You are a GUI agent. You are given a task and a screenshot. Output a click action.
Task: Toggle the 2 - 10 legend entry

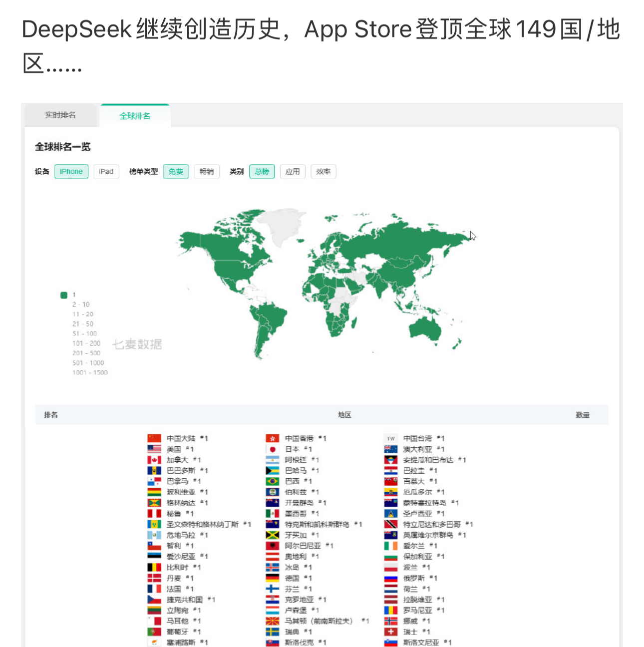81,305
